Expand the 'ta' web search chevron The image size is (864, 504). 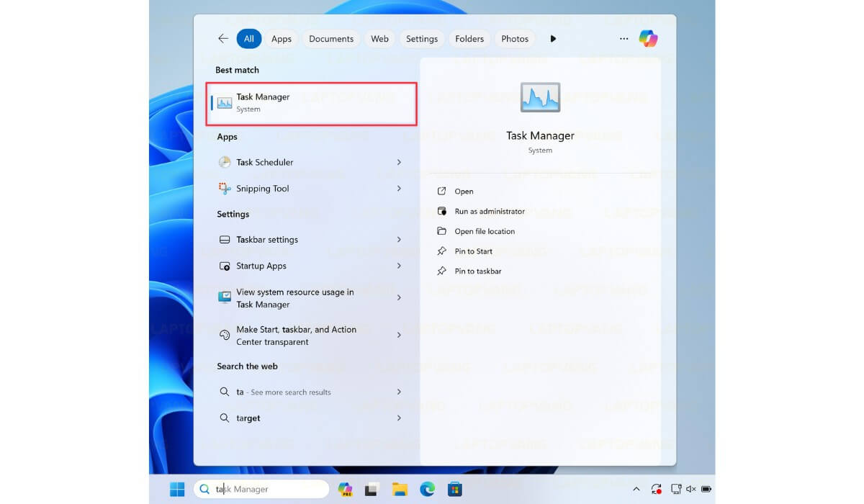[x=399, y=392]
